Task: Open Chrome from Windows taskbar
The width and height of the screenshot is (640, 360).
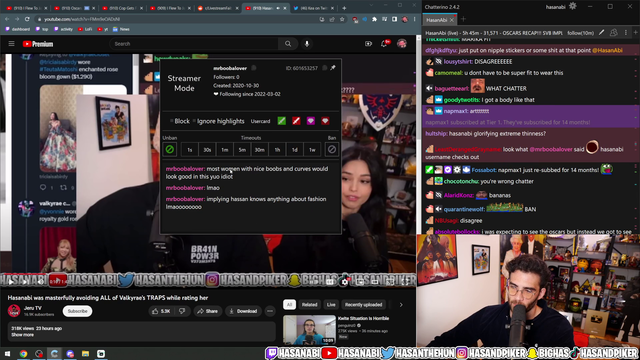Action: coord(23,353)
